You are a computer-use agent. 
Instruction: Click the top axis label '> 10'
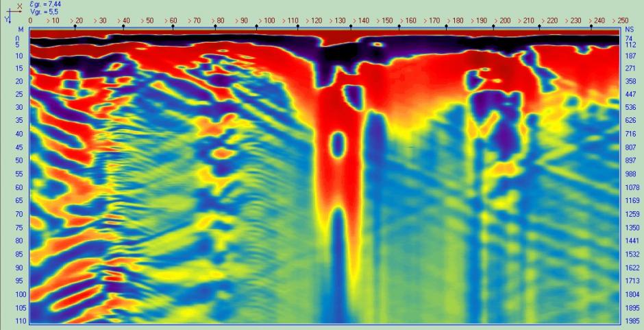pyautogui.click(x=53, y=21)
